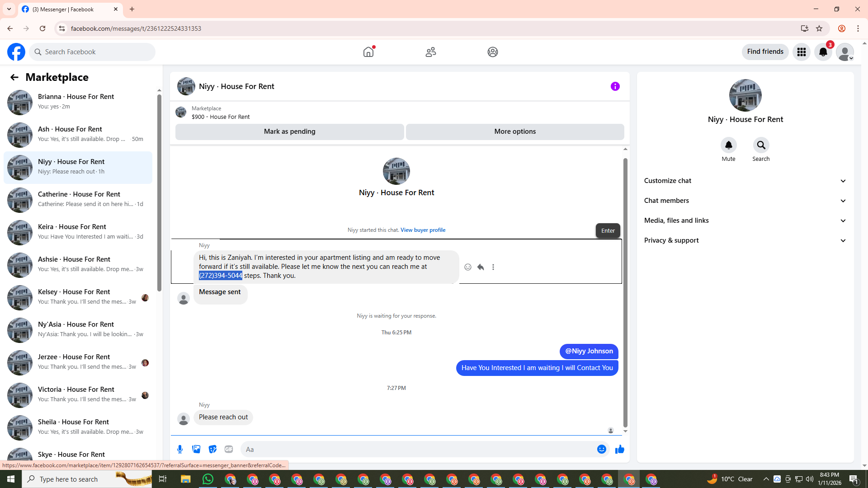The image size is (868, 488).
Task: Open the @Niyy Johnson mention
Action: point(589,351)
